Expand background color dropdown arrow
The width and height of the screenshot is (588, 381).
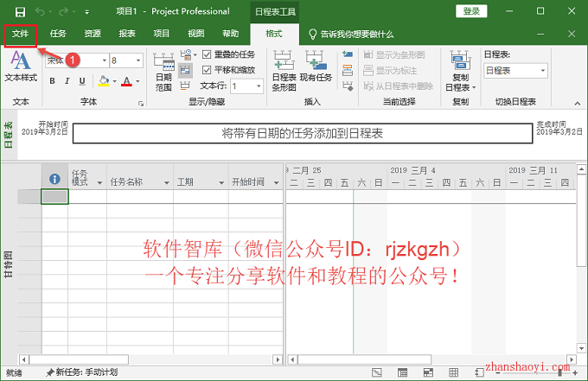(x=115, y=81)
